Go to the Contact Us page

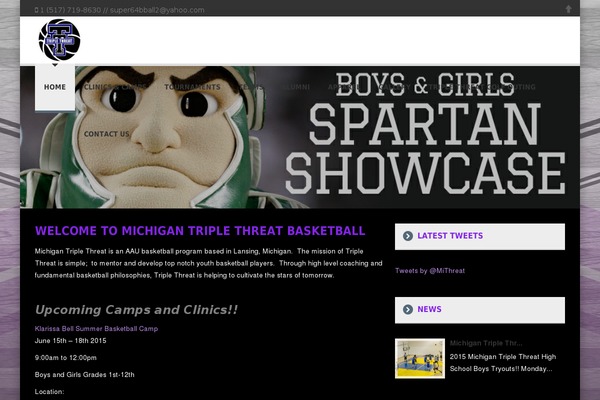[x=106, y=134]
